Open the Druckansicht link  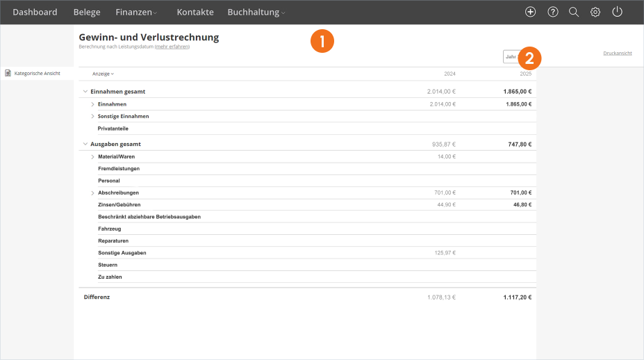point(618,54)
